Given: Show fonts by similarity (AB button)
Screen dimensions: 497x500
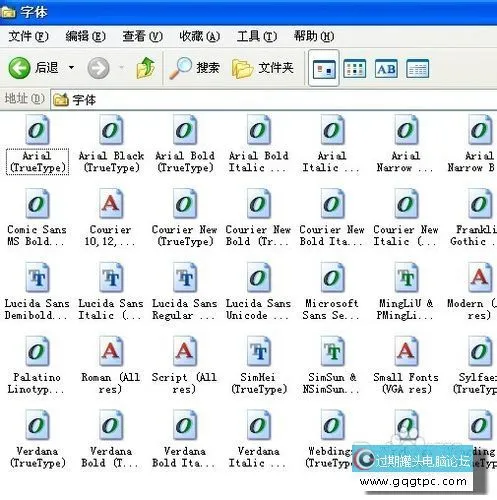Looking at the screenshot, I should click(386, 69).
